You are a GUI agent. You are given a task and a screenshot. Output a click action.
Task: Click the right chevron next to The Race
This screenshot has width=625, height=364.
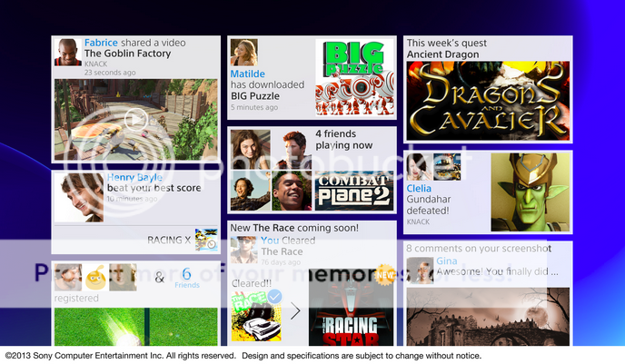point(295,311)
